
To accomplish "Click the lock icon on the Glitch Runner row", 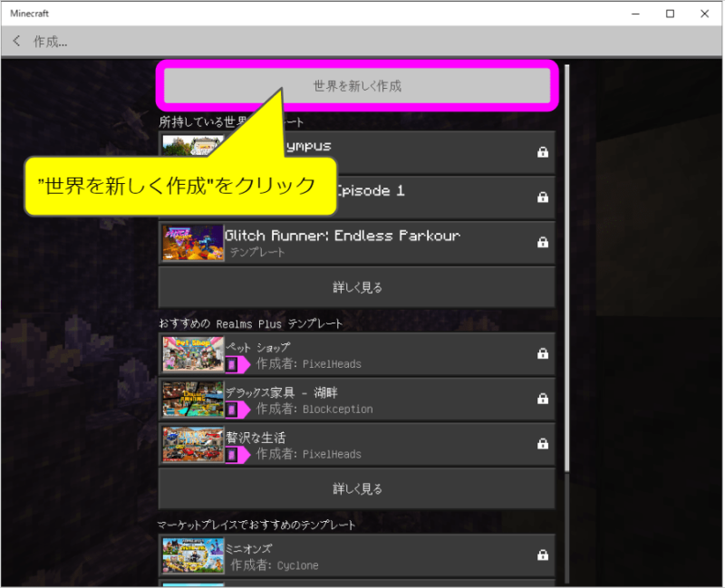I will tap(543, 242).
